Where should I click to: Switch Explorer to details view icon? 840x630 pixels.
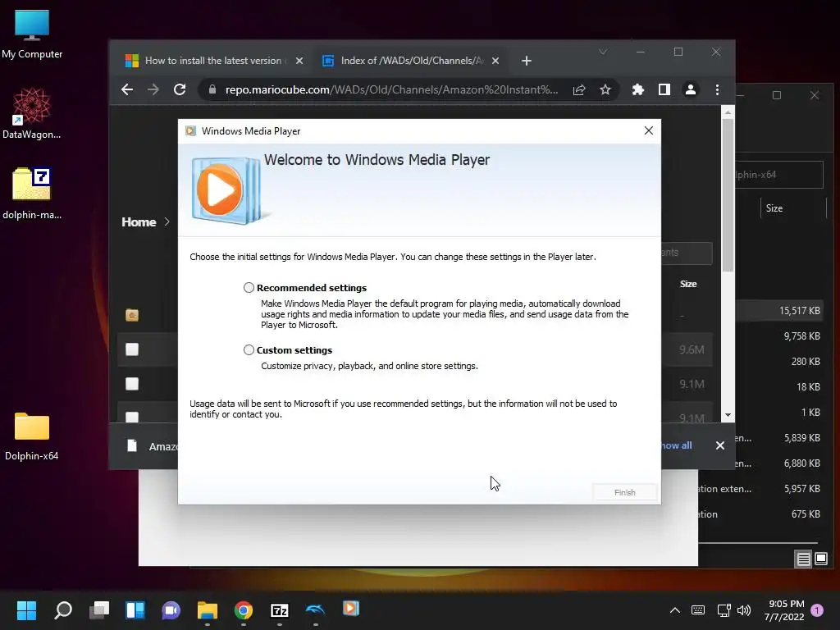[x=803, y=559]
